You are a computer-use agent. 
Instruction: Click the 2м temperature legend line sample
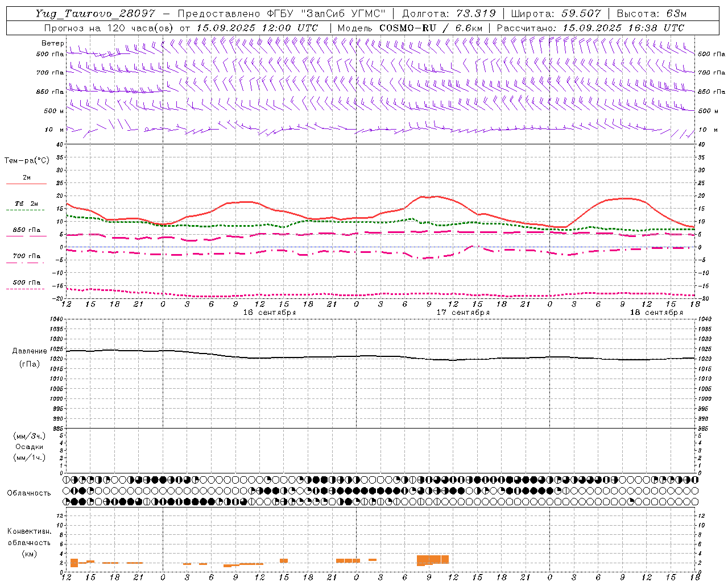[x=26, y=184]
